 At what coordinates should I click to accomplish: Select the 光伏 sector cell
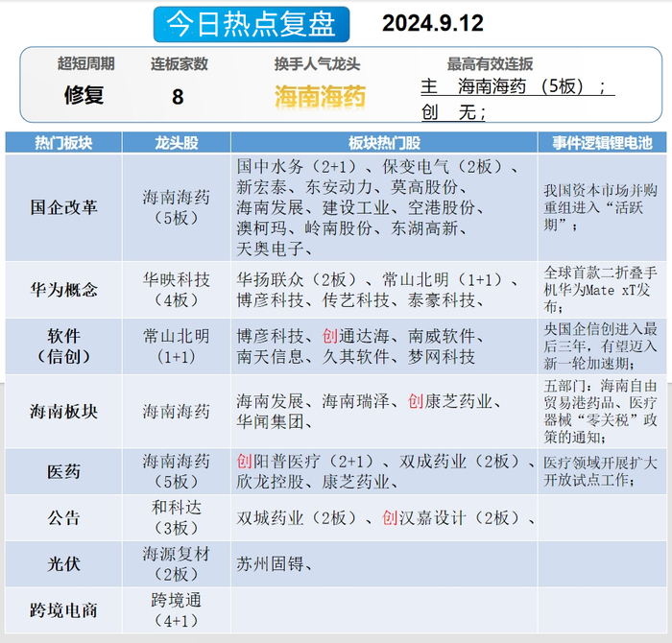[x=63, y=564]
